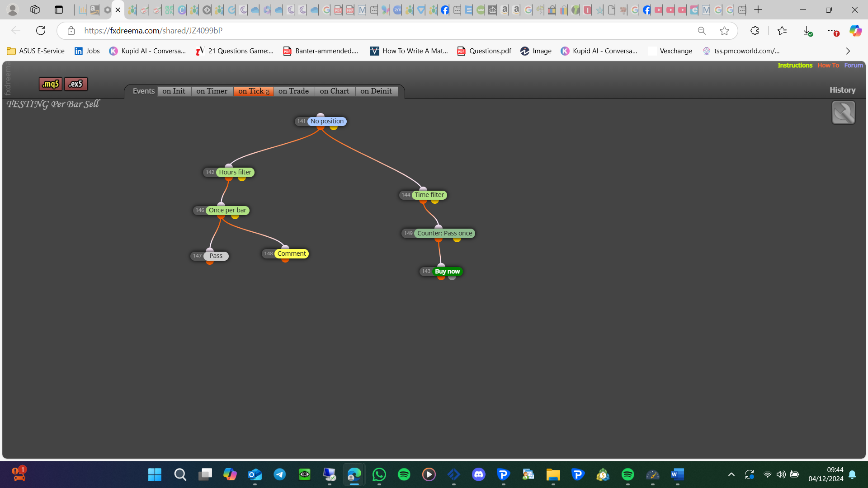Open the browser profile icon
Screen dimensions: 868x488
coord(13,9)
